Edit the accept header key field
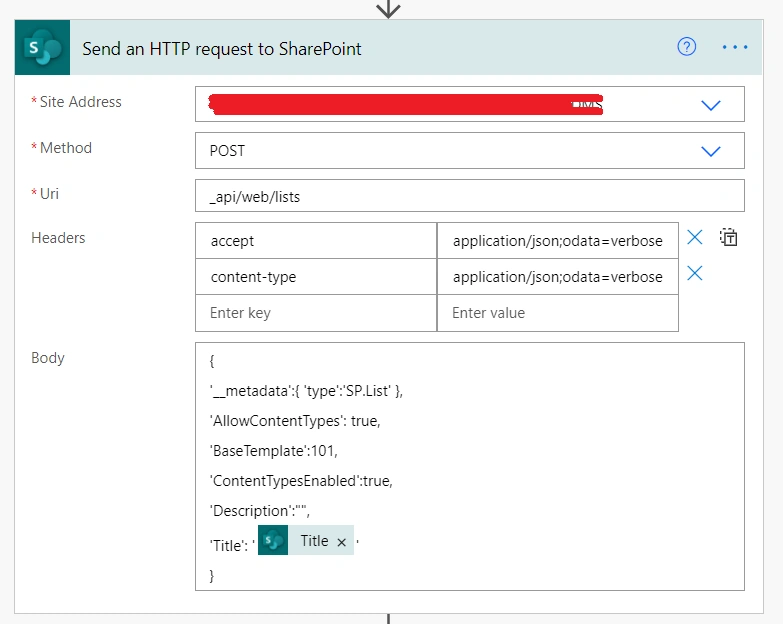This screenshot has height=624, width=783. pyautogui.click(x=316, y=241)
